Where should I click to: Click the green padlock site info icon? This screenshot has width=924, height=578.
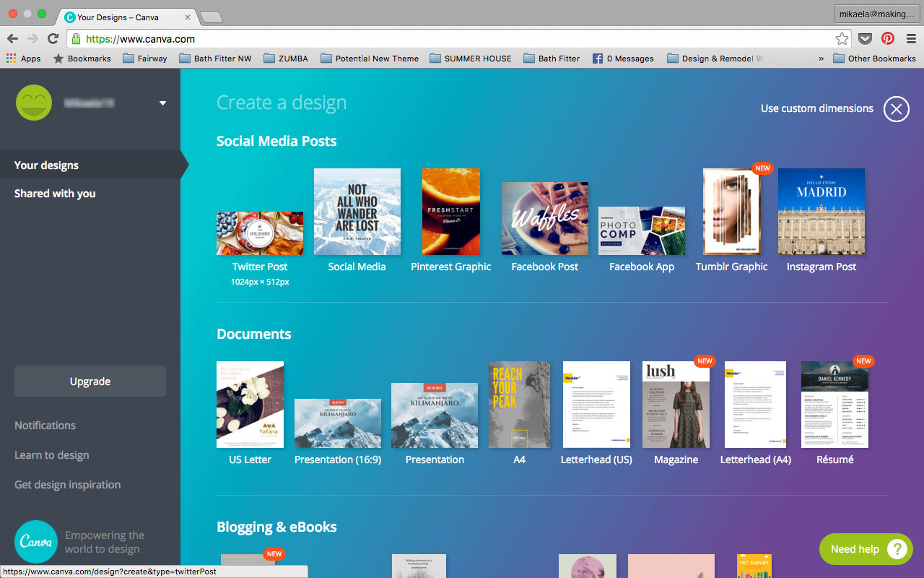[76, 39]
